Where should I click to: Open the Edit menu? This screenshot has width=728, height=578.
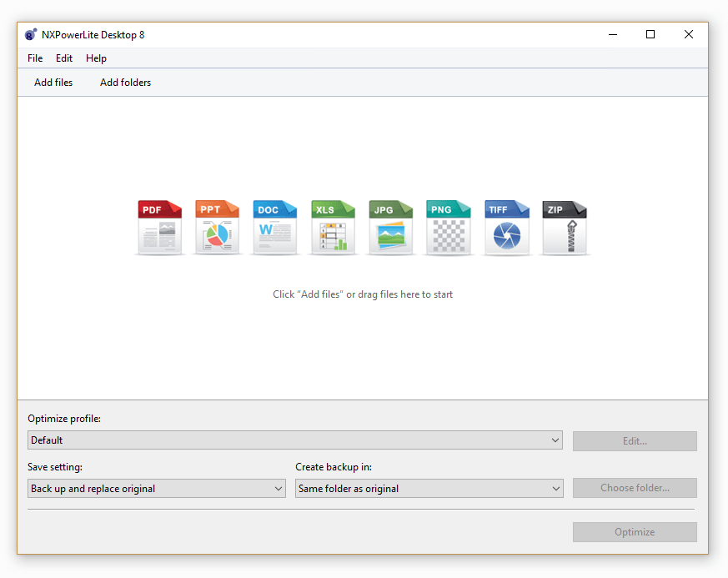coord(64,58)
